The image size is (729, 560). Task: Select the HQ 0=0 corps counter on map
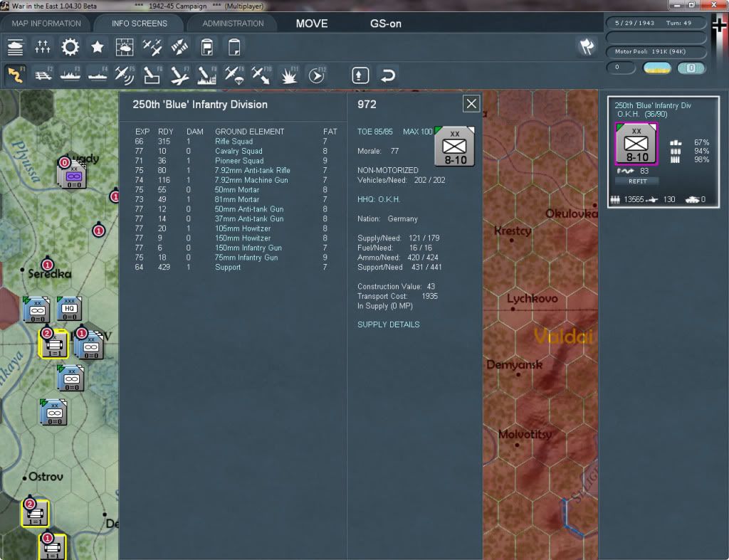[x=69, y=309]
